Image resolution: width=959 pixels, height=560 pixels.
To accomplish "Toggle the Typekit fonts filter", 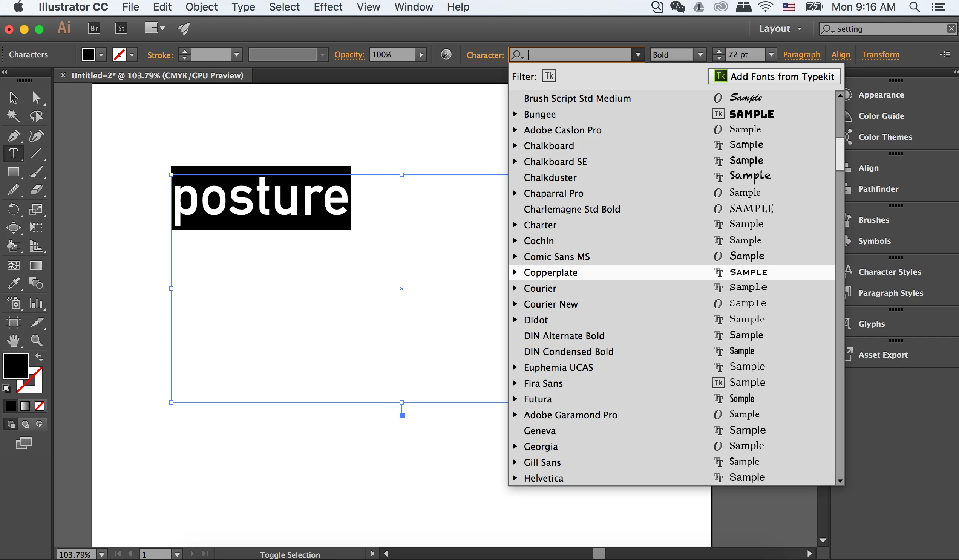I will tap(549, 76).
